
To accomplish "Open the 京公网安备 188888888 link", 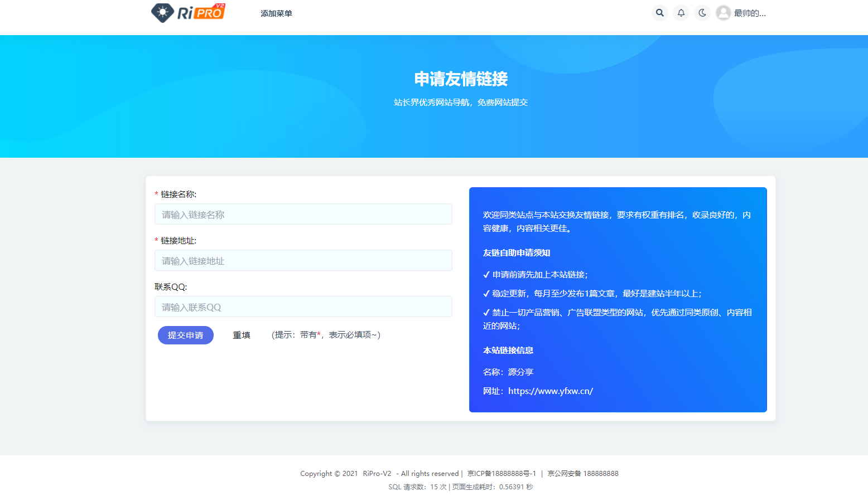I will (x=584, y=473).
